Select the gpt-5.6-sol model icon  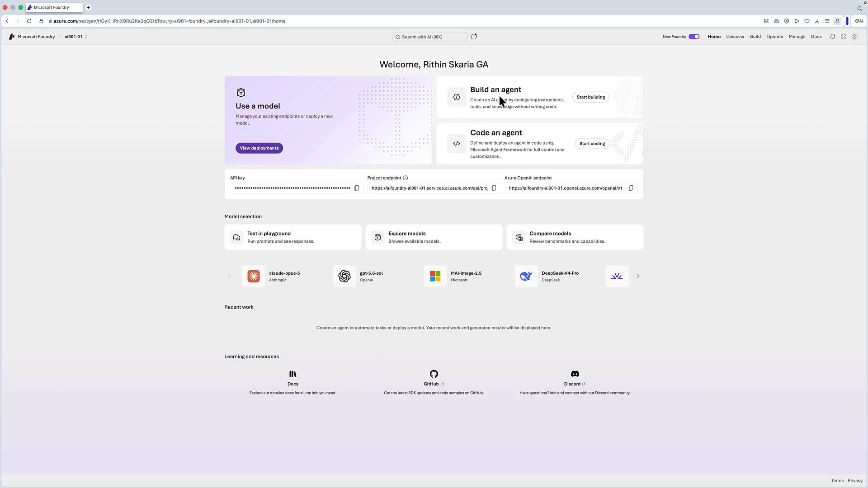point(344,276)
